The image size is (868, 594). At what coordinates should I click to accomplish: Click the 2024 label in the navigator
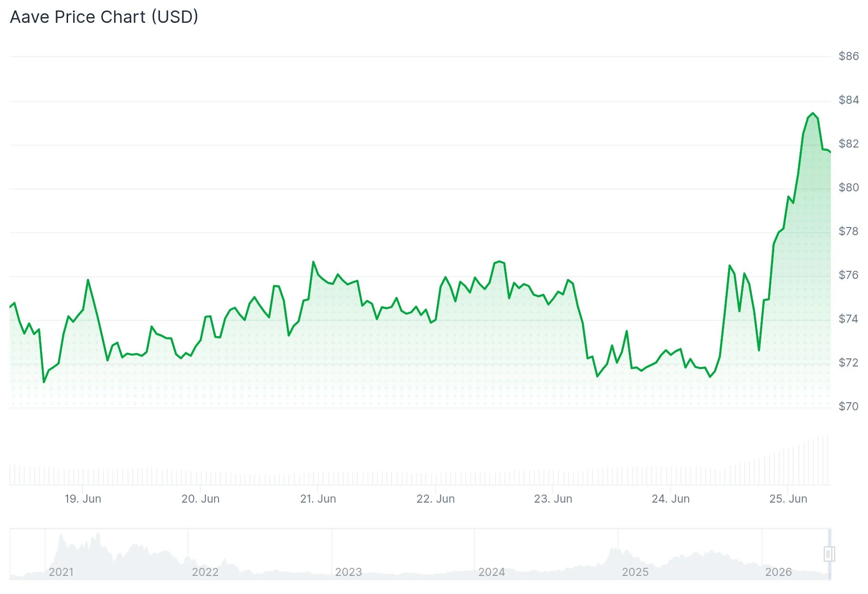click(x=492, y=572)
